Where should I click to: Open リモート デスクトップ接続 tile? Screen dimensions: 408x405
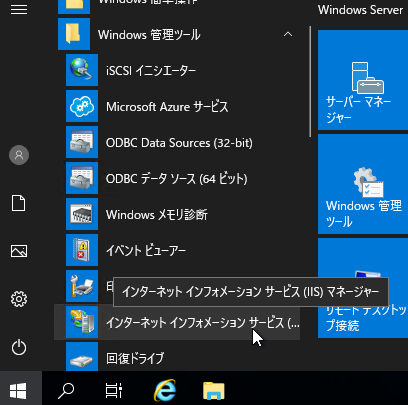[363, 288]
